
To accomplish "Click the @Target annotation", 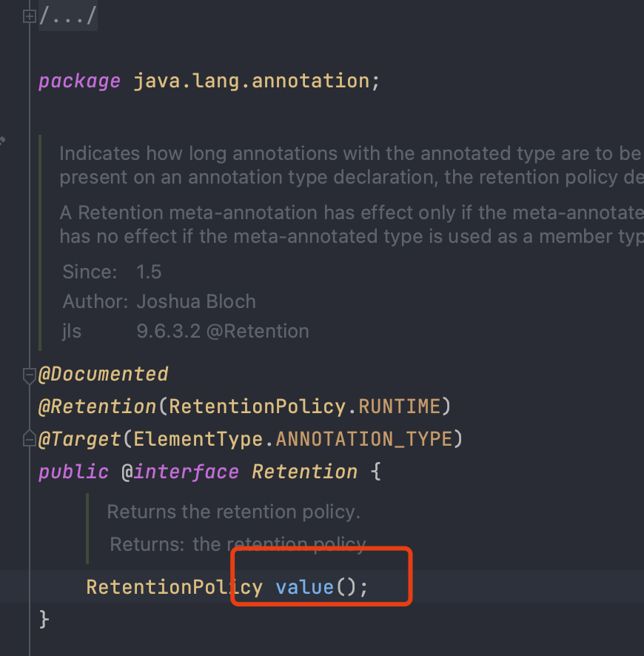I will click(x=79, y=439).
